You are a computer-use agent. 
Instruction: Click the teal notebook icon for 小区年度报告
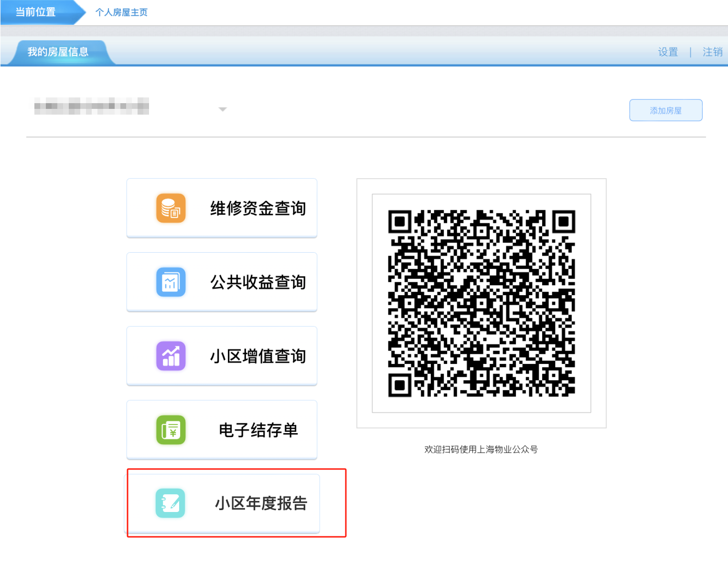pyautogui.click(x=170, y=503)
